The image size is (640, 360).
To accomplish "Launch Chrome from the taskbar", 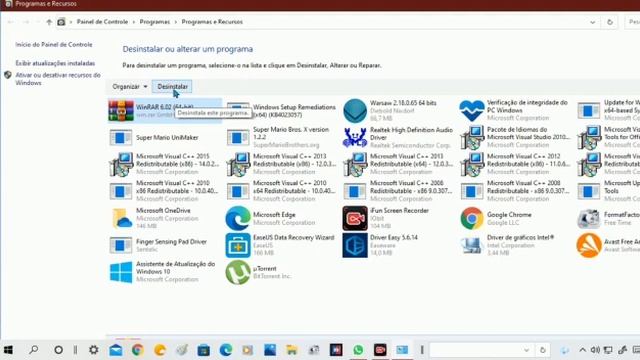I will coord(138,350).
